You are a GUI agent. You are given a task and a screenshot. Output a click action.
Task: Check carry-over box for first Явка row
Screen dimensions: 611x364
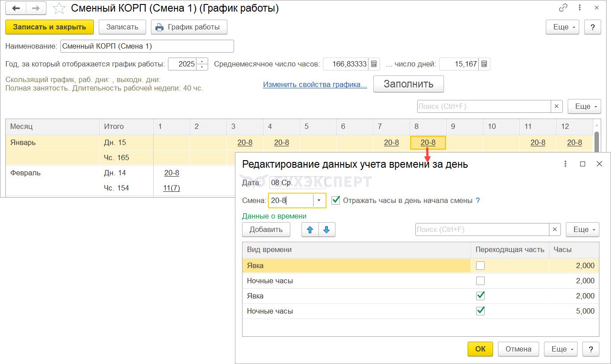(x=481, y=266)
